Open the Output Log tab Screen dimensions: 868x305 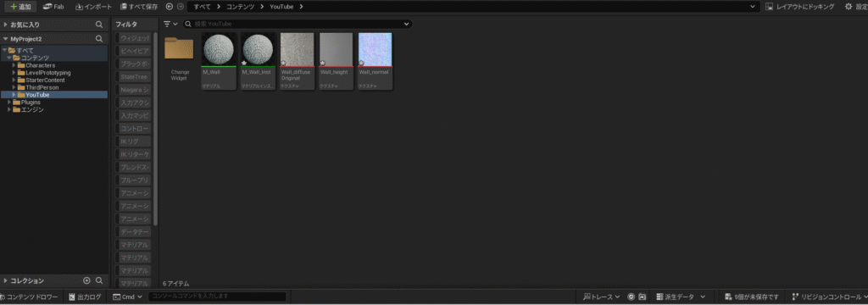tap(85, 297)
